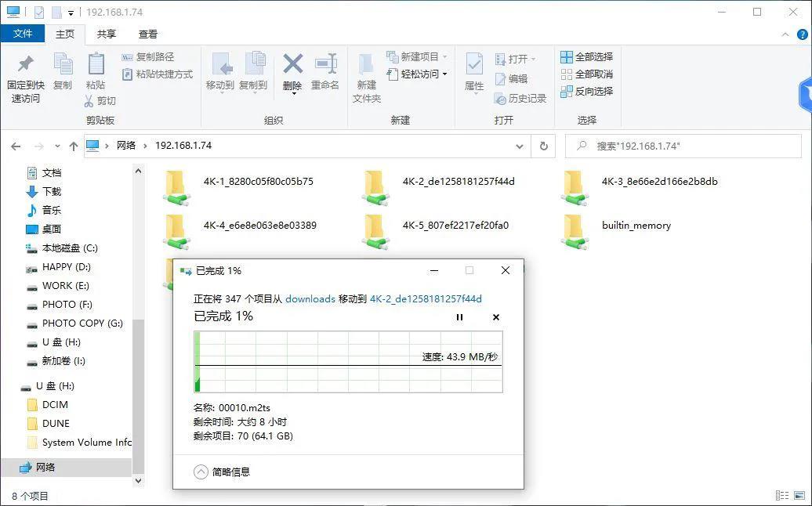Viewport: 812px width, 506px height.
Task: Switch to the 共享 ribbon tab
Action: (x=107, y=34)
